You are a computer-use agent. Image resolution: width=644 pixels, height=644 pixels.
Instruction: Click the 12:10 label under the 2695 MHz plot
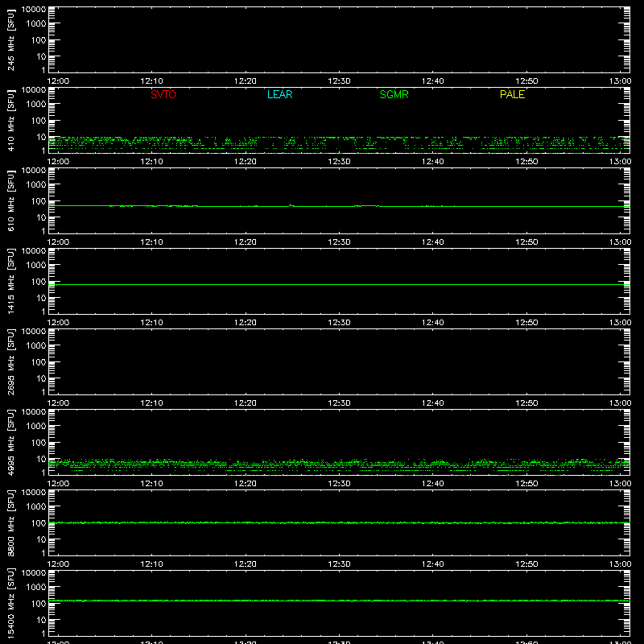click(152, 403)
